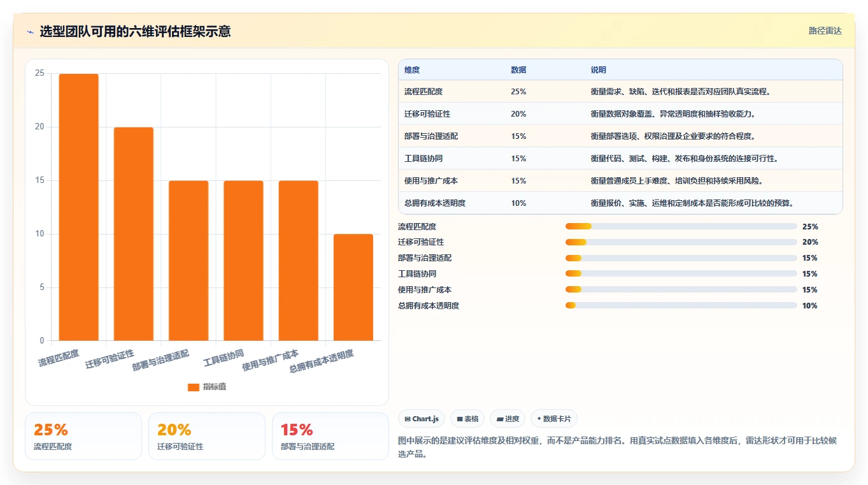Viewport: 868px width, 485px height.
Task: Click the 总拥有成本透明度 progress bar
Action: point(681,306)
